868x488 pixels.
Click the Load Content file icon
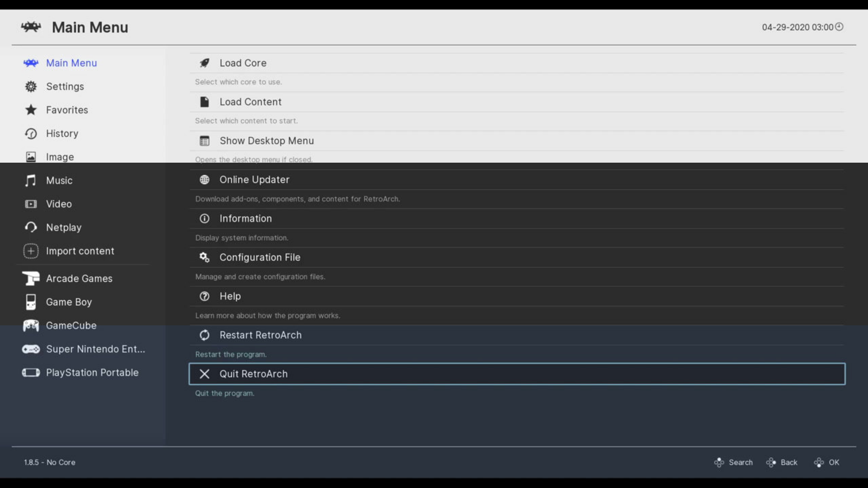pyautogui.click(x=204, y=102)
